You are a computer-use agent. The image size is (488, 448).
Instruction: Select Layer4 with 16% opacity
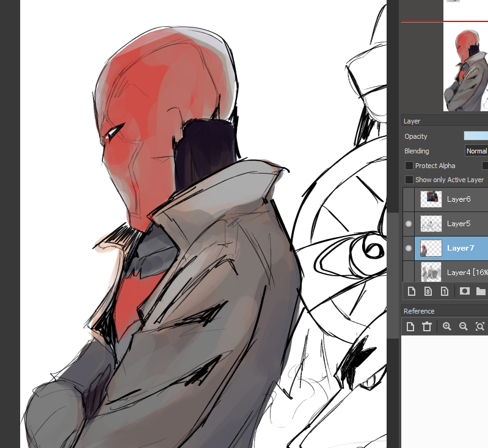[x=451, y=271]
